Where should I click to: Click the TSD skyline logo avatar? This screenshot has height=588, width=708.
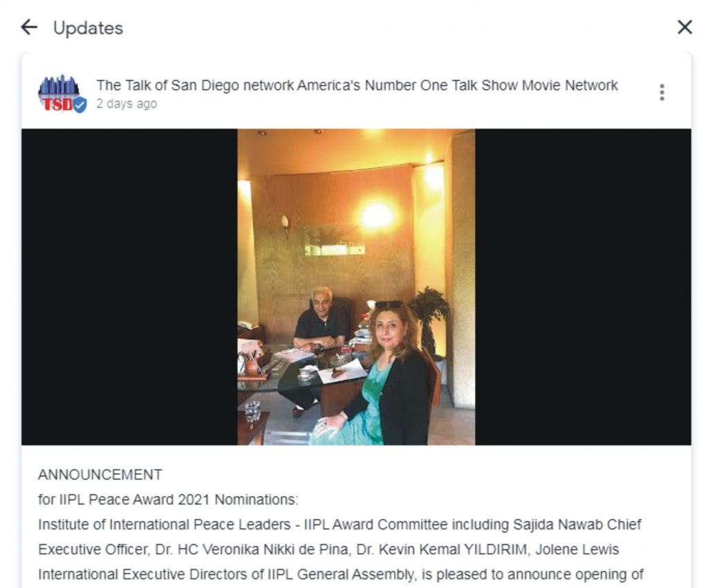coord(59,93)
